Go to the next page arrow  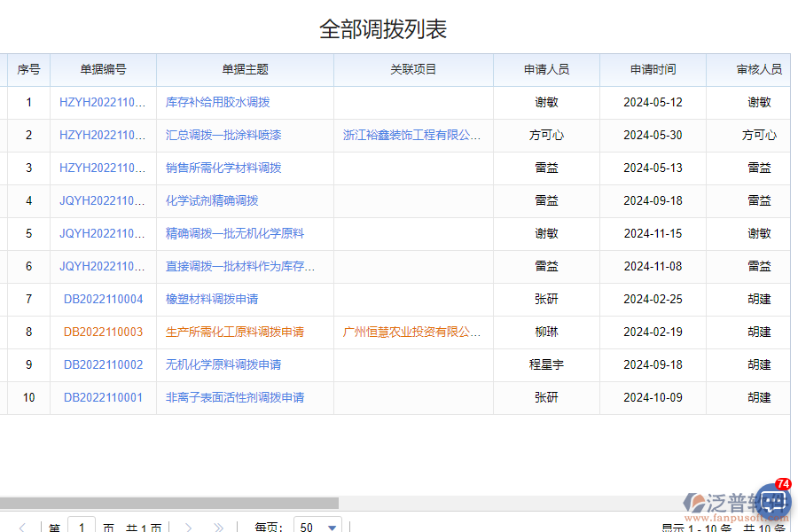(189, 527)
